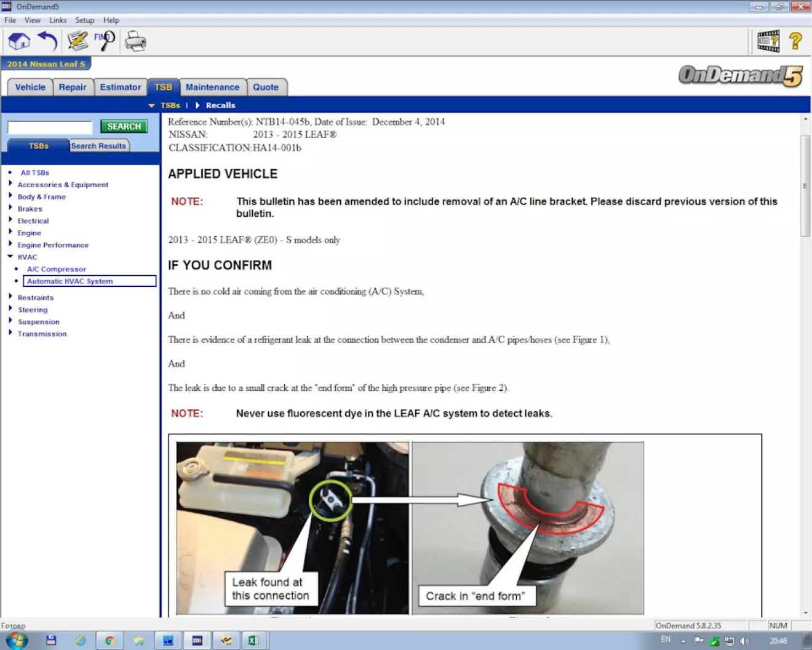The width and height of the screenshot is (812, 650).
Task: Click the scrollbar up arrow
Action: click(805, 119)
